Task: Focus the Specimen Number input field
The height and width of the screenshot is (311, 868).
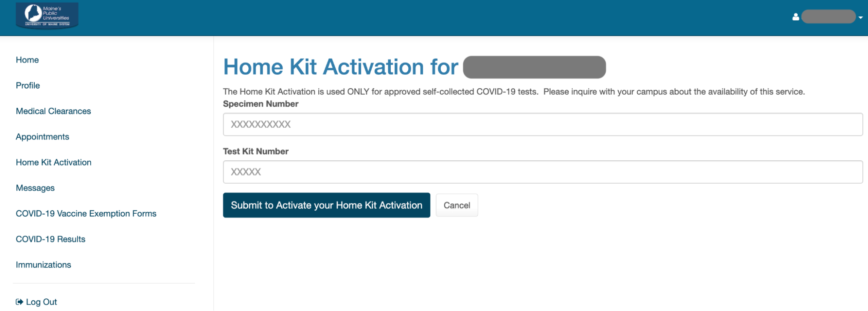Action: (542, 125)
